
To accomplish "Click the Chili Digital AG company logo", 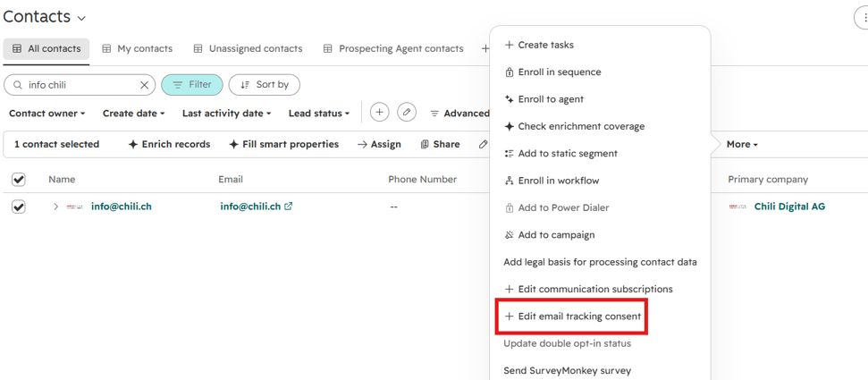I will coord(737,207).
